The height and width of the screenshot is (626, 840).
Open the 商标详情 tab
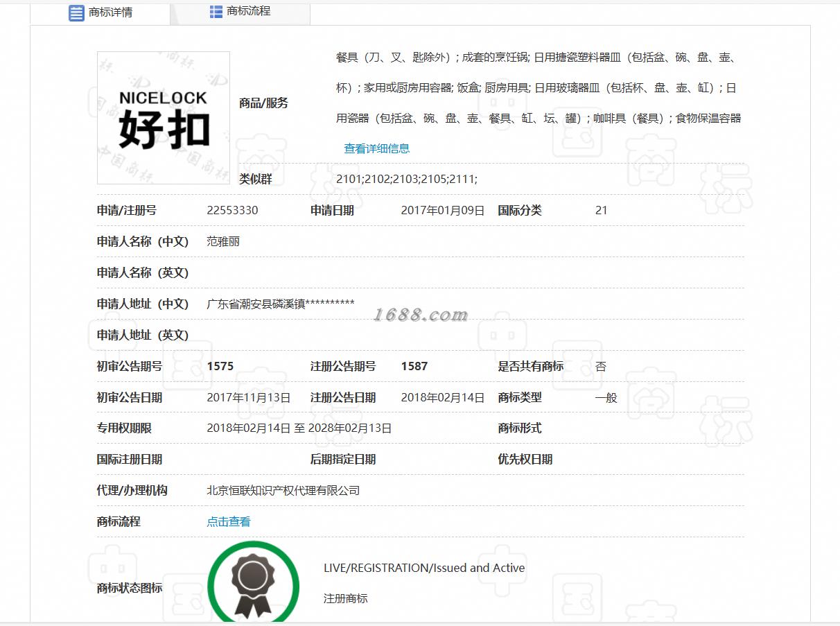coord(100,12)
